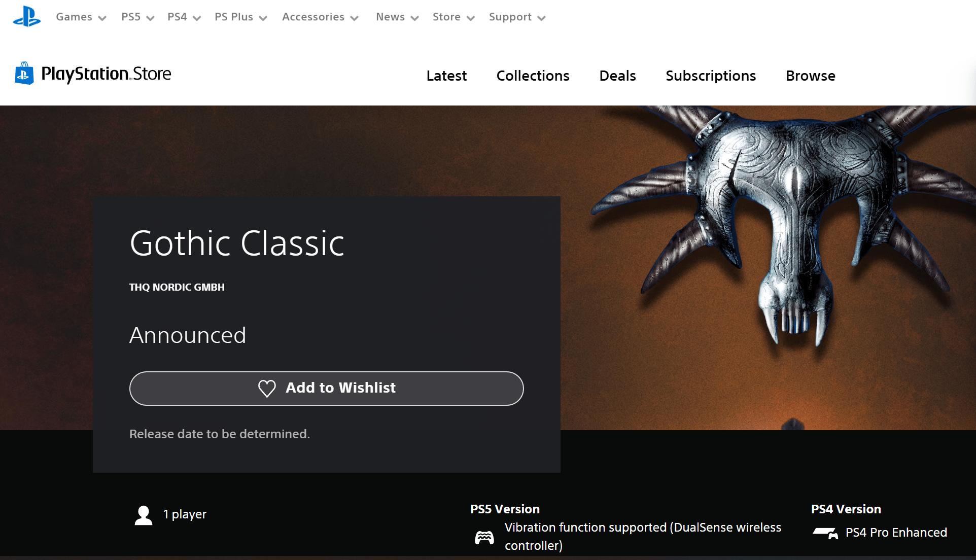Screen dimensions: 976x560
Task: Click the DualSense controller vibration icon
Action: [484, 537]
